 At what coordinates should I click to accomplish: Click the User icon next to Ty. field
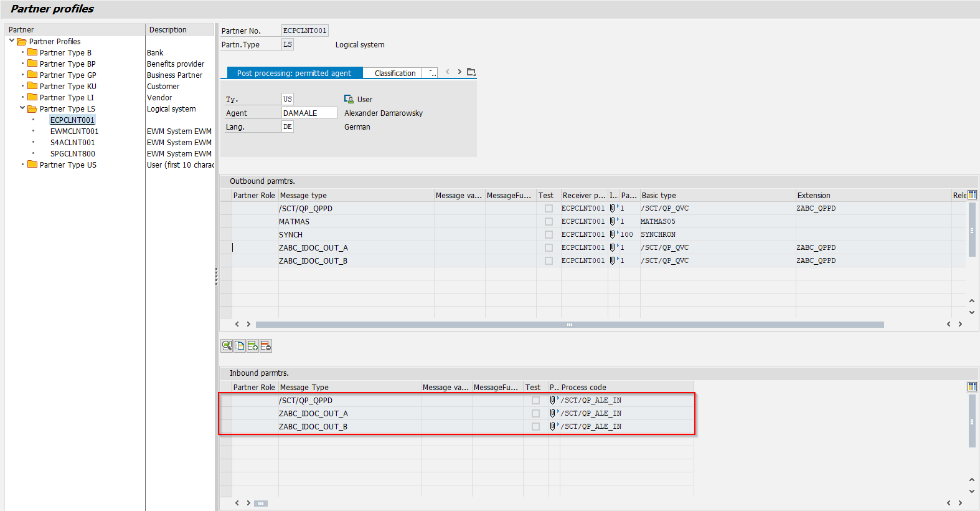[x=349, y=99]
